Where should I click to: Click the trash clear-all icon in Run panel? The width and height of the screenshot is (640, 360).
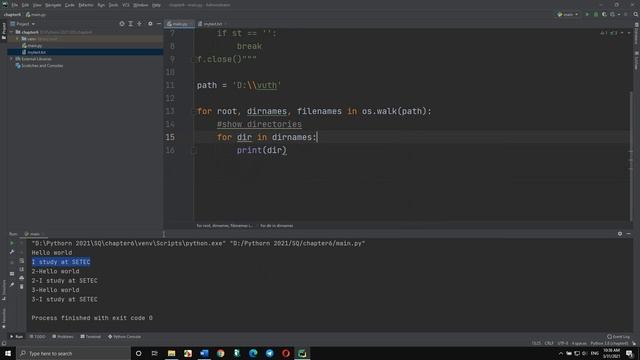[x=22, y=287]
